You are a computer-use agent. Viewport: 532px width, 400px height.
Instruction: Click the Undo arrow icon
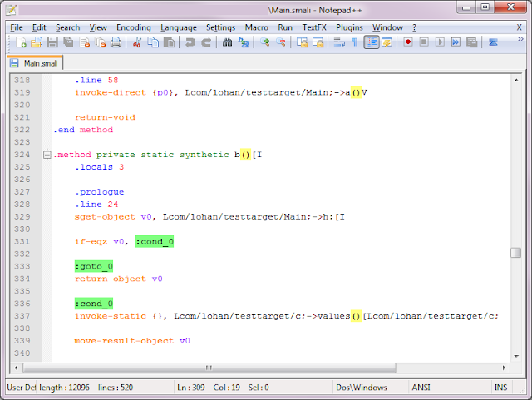pyautogui.click(x=190, y=42)
